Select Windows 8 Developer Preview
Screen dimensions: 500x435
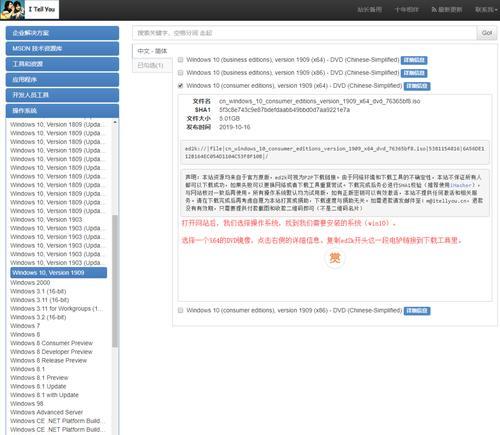(x=51, y=352)
